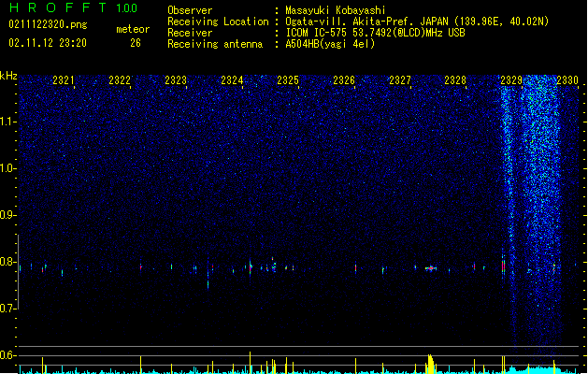This screenshot has height=374, width=588.
Task: Click the meteor count value 26
Action: point(136,43)
